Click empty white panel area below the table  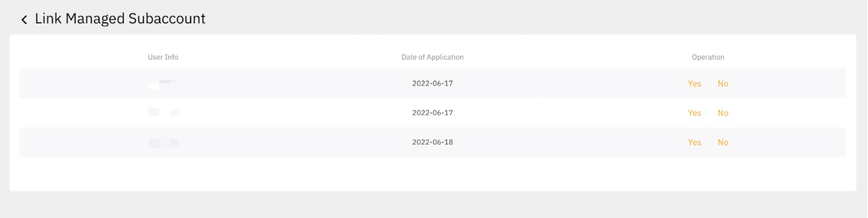pos(431,174)
